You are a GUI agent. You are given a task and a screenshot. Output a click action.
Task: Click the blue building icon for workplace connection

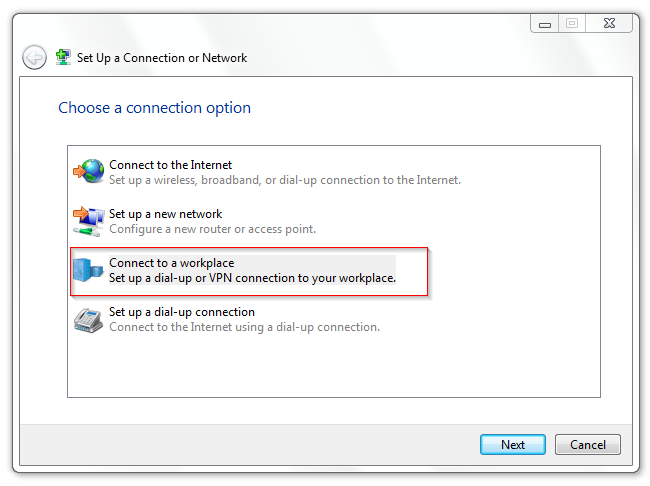click(88, 270)
